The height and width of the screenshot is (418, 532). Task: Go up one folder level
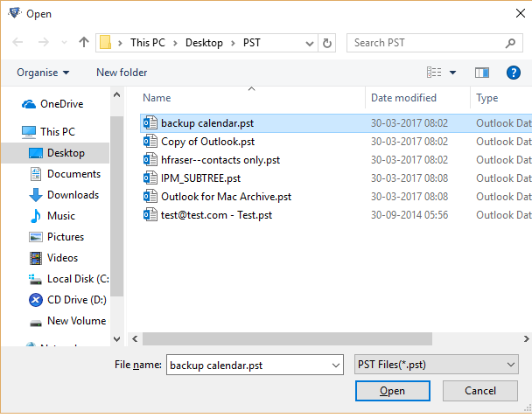(x=84, y=42)
